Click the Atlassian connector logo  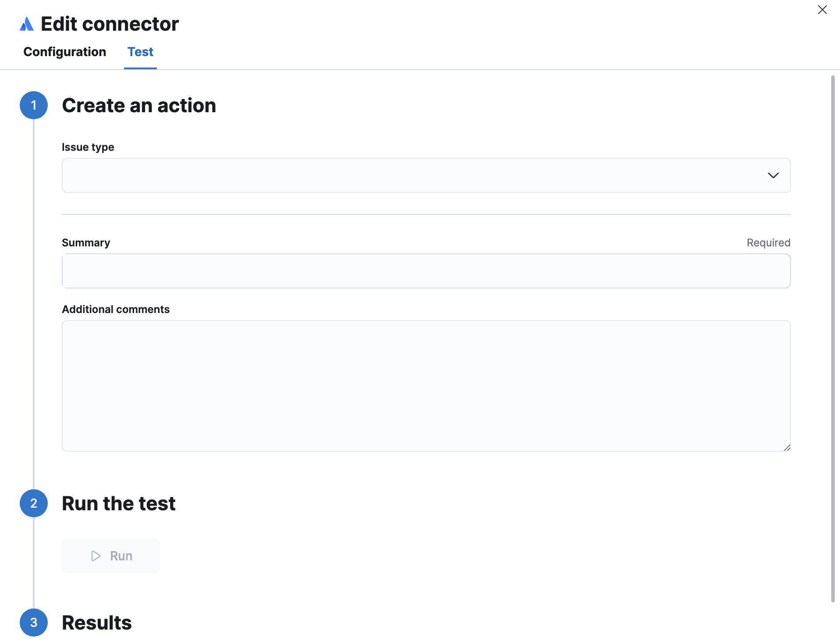26,24
